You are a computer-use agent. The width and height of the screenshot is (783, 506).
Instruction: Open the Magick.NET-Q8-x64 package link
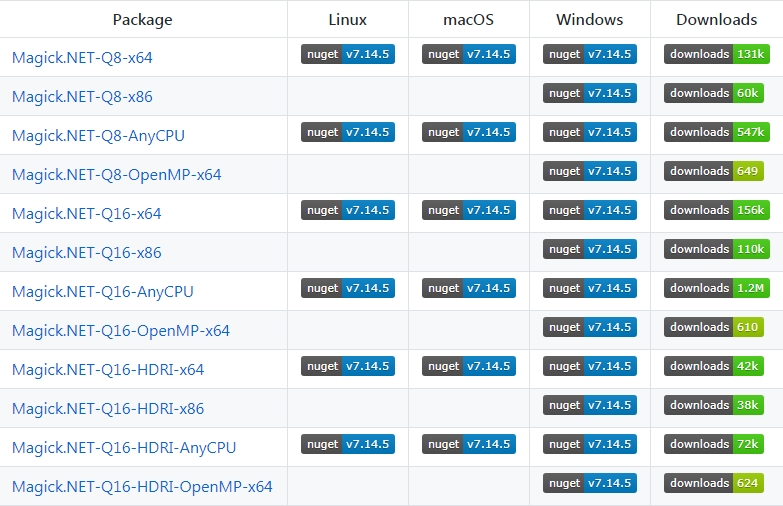coord(82,58)
